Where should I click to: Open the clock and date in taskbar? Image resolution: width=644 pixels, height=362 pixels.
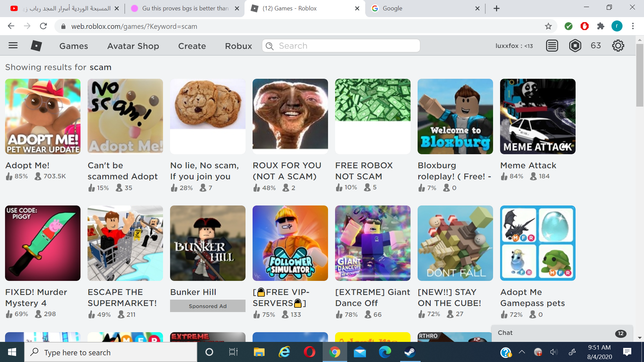tap(599, 352)
